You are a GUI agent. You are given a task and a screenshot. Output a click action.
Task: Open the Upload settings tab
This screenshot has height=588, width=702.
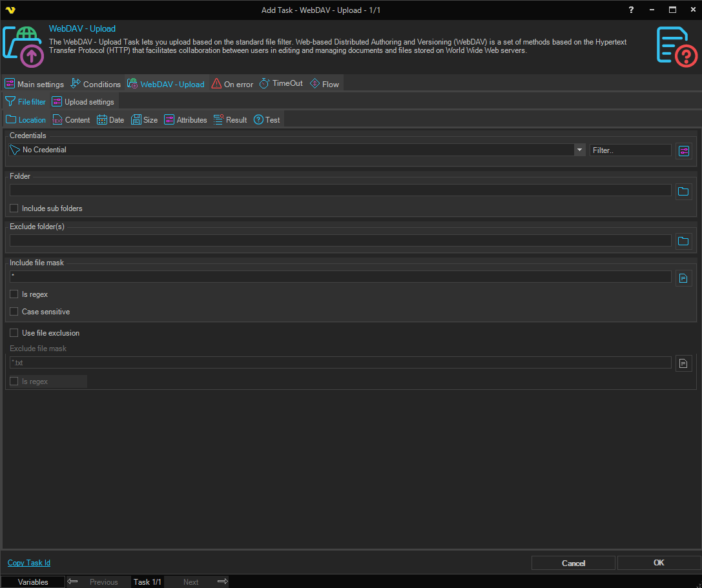pos(83,102)
